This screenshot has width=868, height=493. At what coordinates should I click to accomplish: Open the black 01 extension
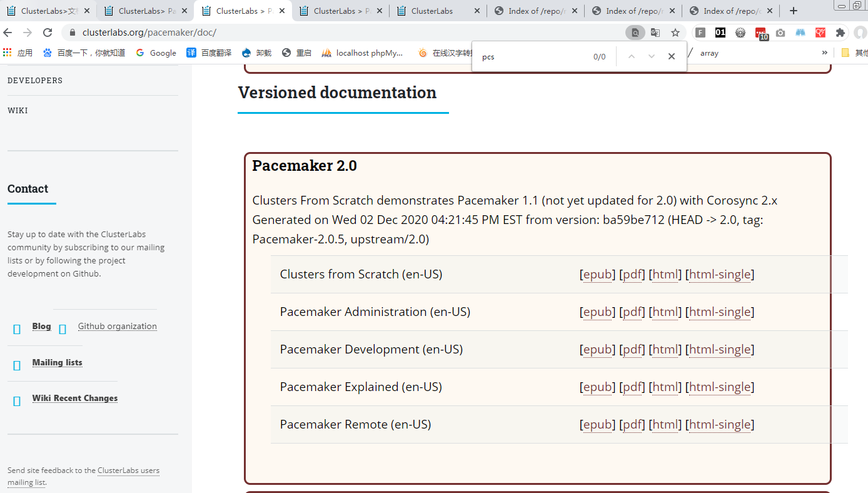(720, 33)
